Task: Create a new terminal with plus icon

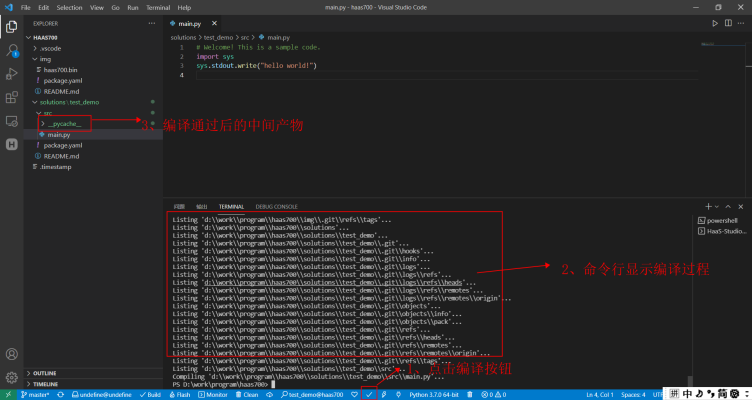Action: click(708, 206)
